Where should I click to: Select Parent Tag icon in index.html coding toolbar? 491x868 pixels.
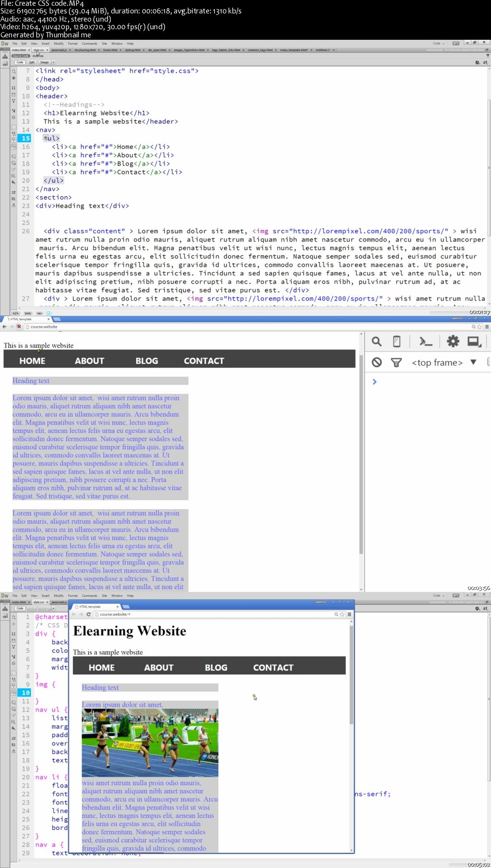[13, 110]
